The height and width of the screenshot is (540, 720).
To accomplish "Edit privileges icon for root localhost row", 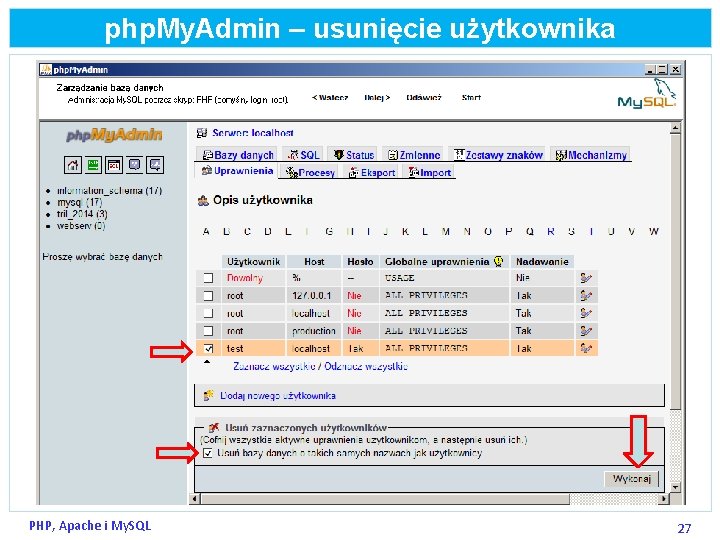I will (586, 313).
